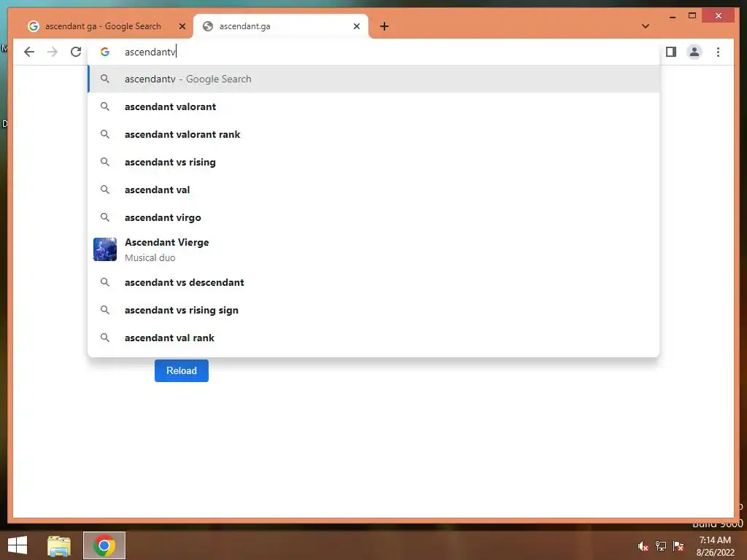This screenshot has width=747, height=560.
Task: Go back using the back arrow
Action: click(x=29, y=52)
